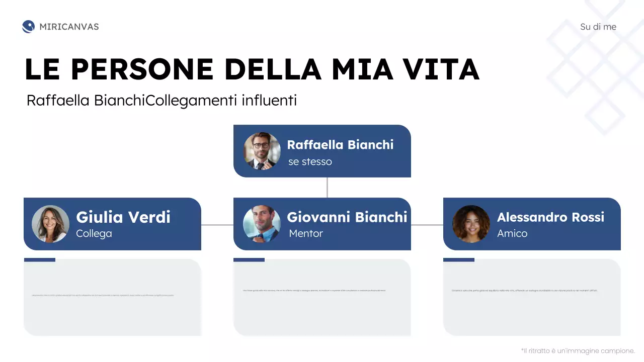Viewport: 644px width, 362px height.
Task: Click the "Amico" role label
Action: (x=512, y=234)
